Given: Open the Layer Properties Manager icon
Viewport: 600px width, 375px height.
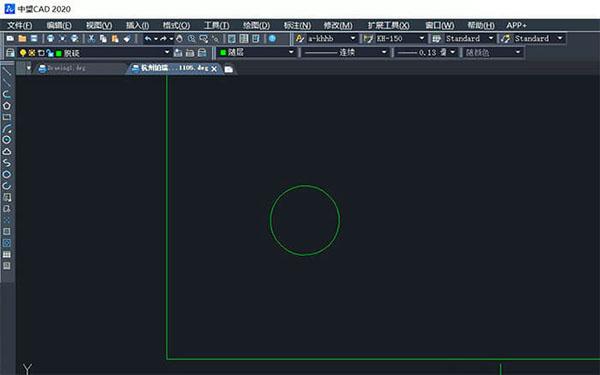Looking at the screenshot, I should (10, 52).
